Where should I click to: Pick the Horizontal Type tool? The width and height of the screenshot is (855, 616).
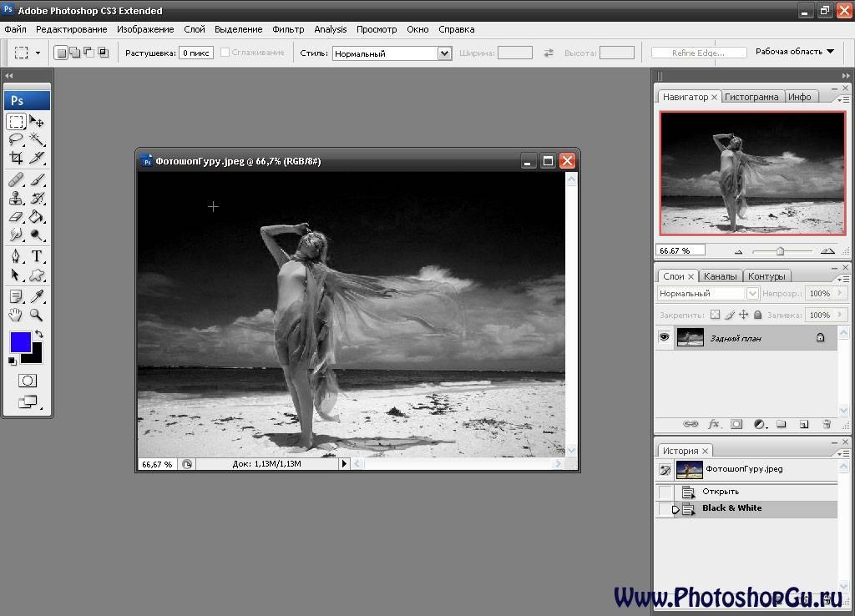37,256
